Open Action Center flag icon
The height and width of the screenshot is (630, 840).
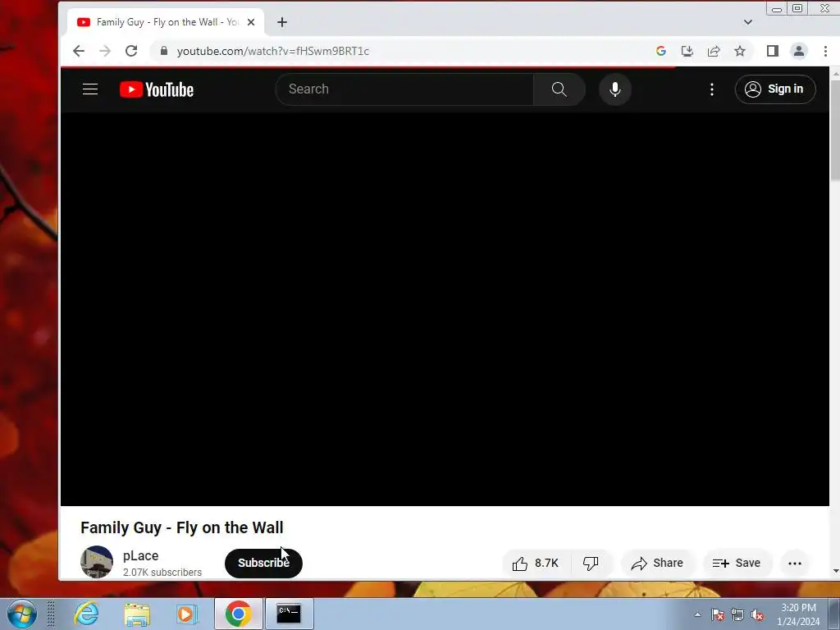718,614
